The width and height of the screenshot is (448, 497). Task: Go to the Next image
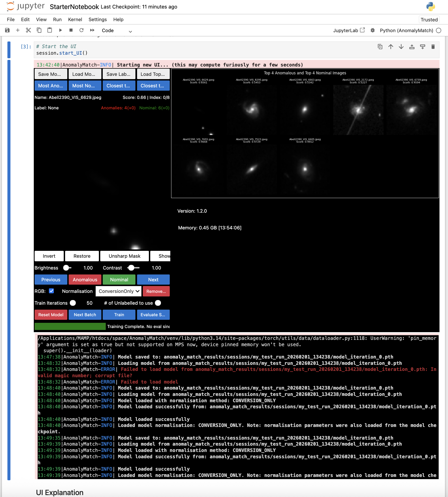(x=153, y=280)
